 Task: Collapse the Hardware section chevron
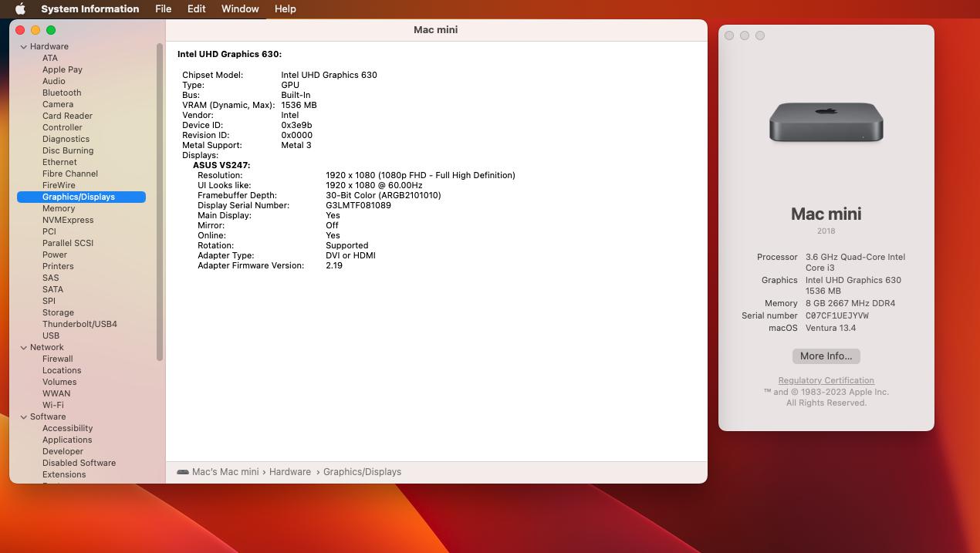(24, 46)
